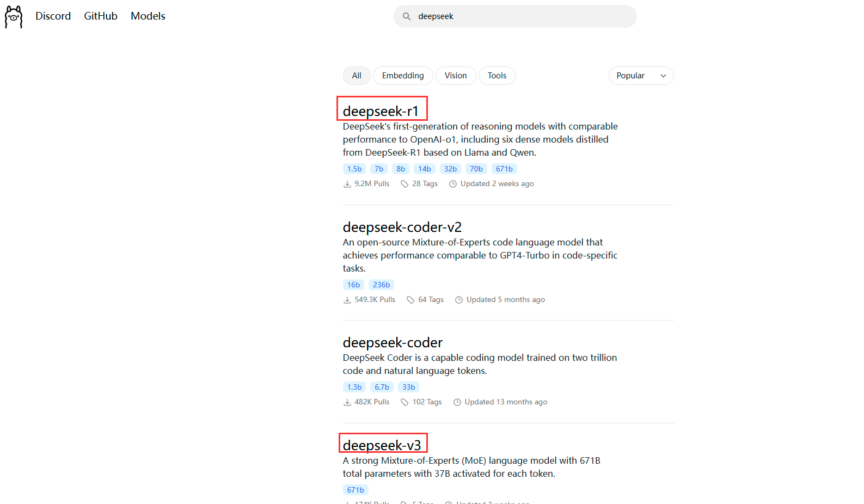Expand the Popular sort dropdown
The width and height of the screenshot is (864, 504).
641,76
